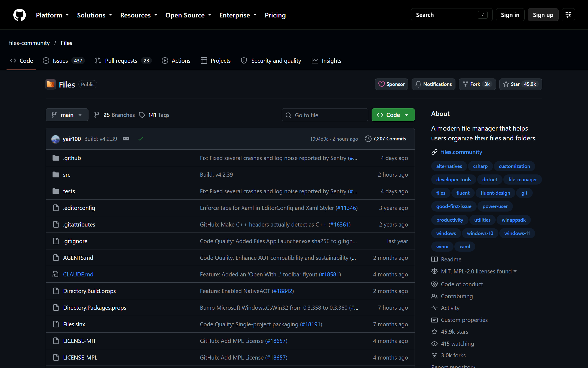Click the Custom properties note icon
The width and height of the screenshot is (588, 368).
pyautogui.click(x=434, y=320)
